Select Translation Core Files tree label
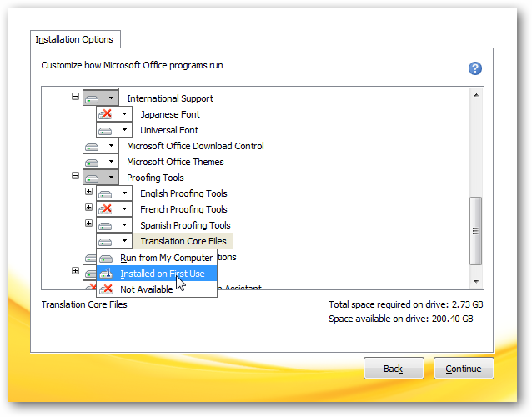Image resolution: width=532 pixels, height=417 pixels. point(183,241)
